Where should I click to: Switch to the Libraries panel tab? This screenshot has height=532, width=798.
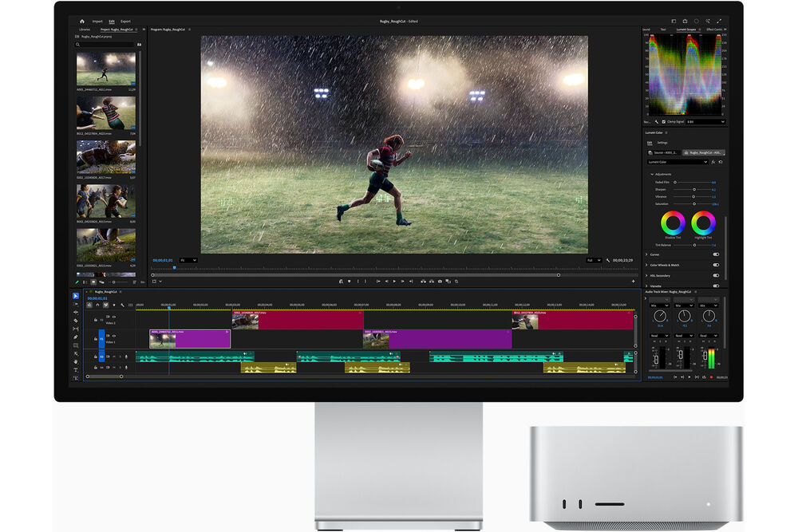[85, 30]
